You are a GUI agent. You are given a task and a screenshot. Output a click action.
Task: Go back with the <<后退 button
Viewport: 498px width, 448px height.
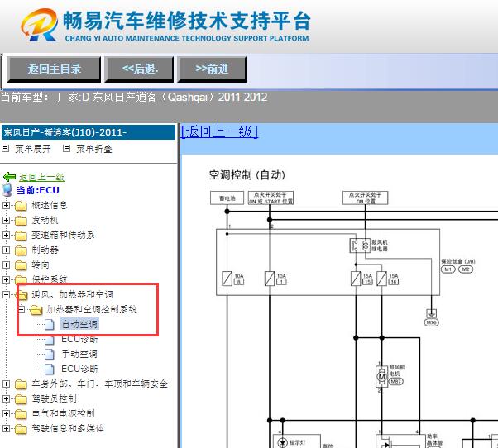(x=140, y=69)
